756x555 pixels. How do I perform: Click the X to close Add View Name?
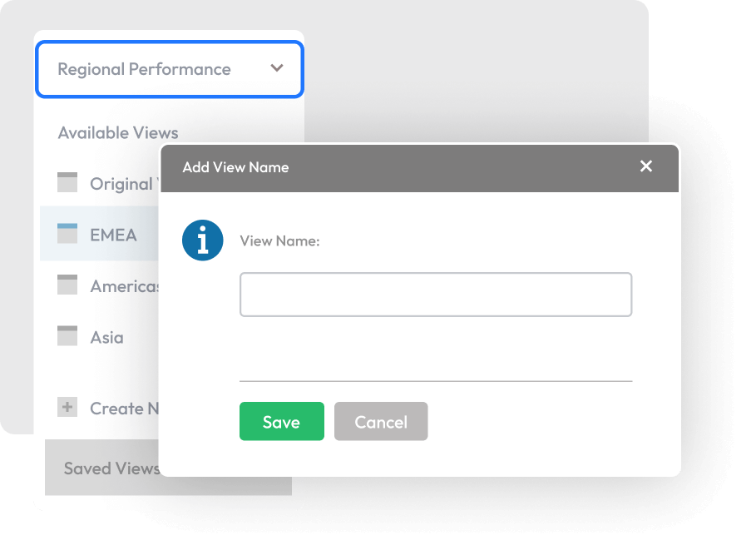pos(646,166)
